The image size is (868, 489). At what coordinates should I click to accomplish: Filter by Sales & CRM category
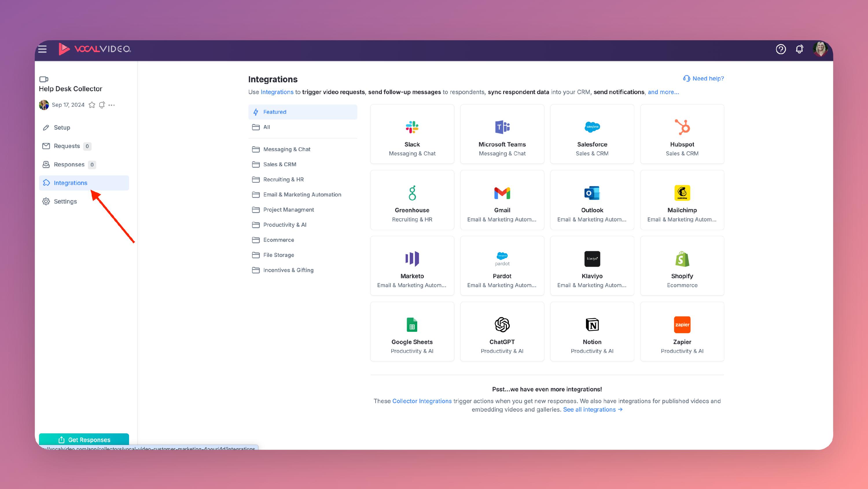coord(279,164)
